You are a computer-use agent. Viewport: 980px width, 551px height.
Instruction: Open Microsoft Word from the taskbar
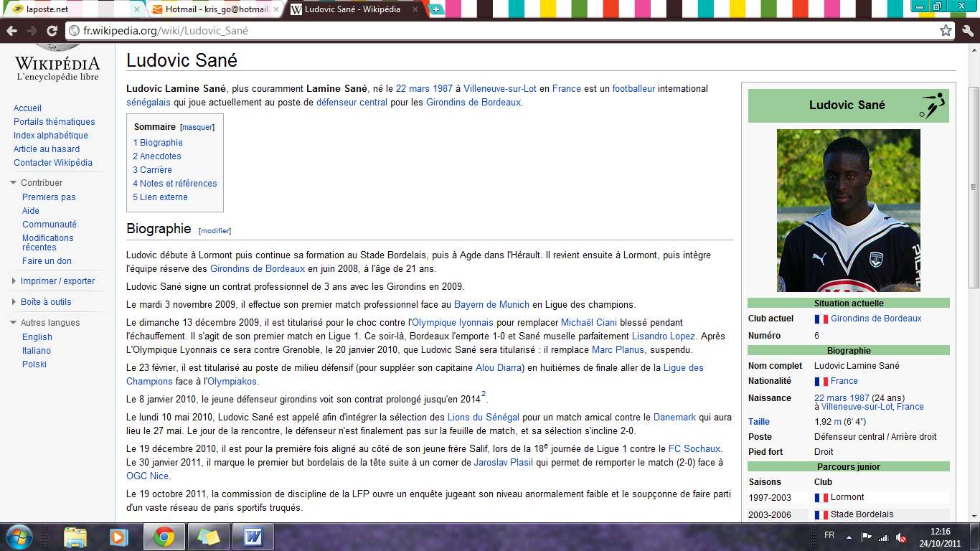[253, 534]
